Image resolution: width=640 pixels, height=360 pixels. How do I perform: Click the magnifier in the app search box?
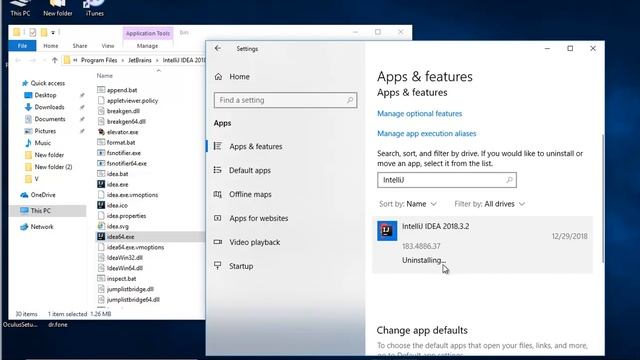pyautogui.click(x=509, y=180)
